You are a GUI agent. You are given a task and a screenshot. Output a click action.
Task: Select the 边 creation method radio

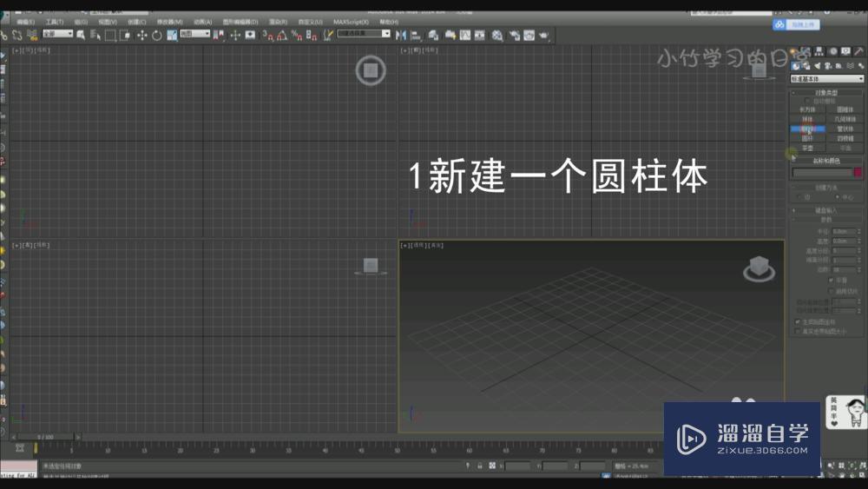(799, 196)
